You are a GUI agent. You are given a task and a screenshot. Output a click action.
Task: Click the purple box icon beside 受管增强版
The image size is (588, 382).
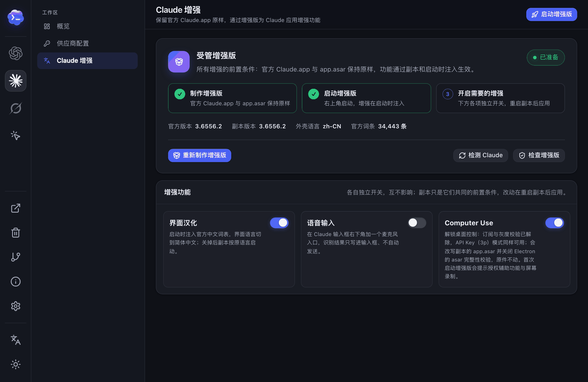tap(179, 62)
